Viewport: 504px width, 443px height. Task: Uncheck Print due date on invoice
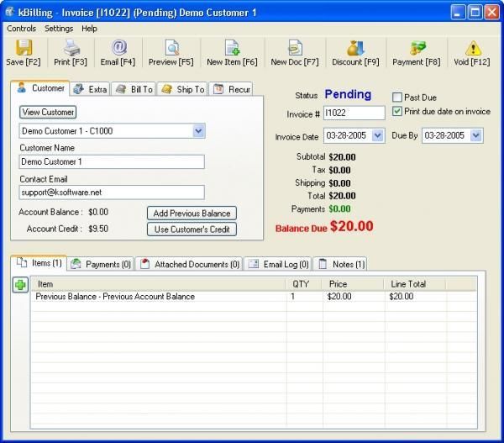pyautogui.click(x=397, y=111)
